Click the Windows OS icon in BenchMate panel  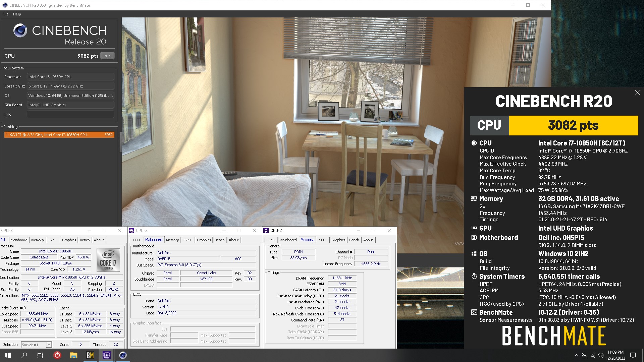pyautogui.click(x=474, y=254)
